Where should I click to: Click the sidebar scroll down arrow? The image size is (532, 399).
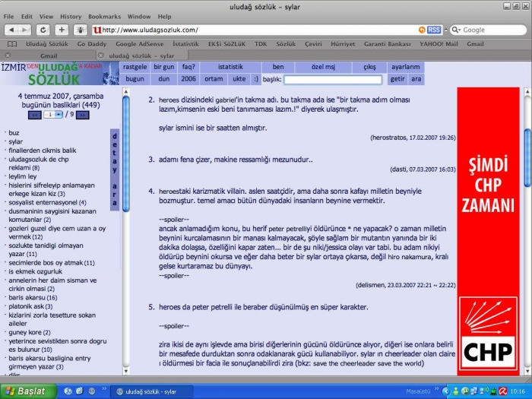tap(126, 371)
